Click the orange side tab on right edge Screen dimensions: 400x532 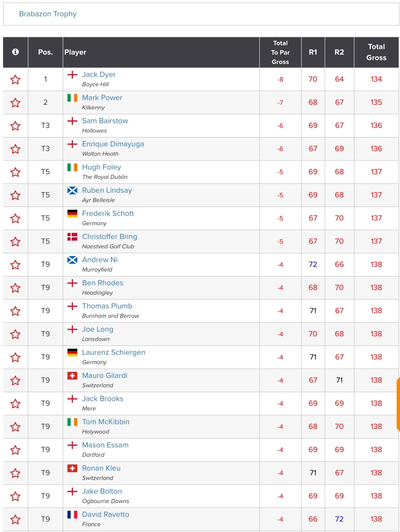tap(398, 405)
